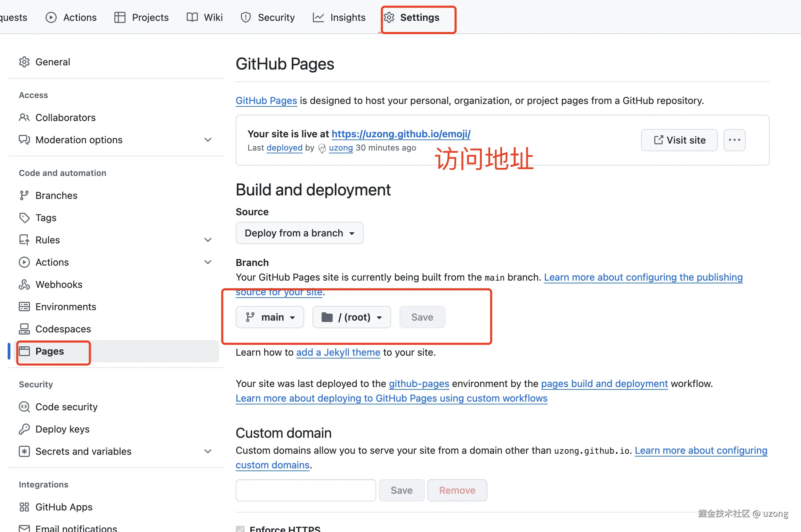Viewport: 801px width, 532px height.
Task: Click the custom domain text field
Action: (x=306, y=490)
